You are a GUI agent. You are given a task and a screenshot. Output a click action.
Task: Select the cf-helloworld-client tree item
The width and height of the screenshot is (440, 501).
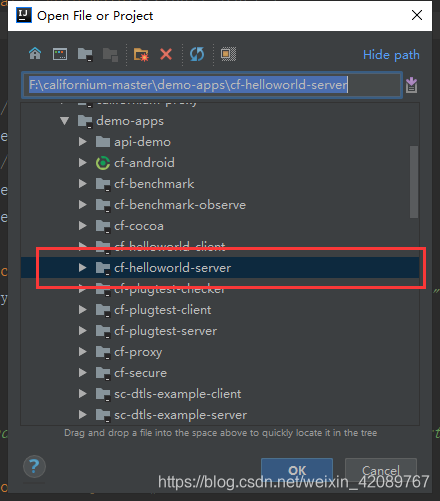[x=220, y=247]
